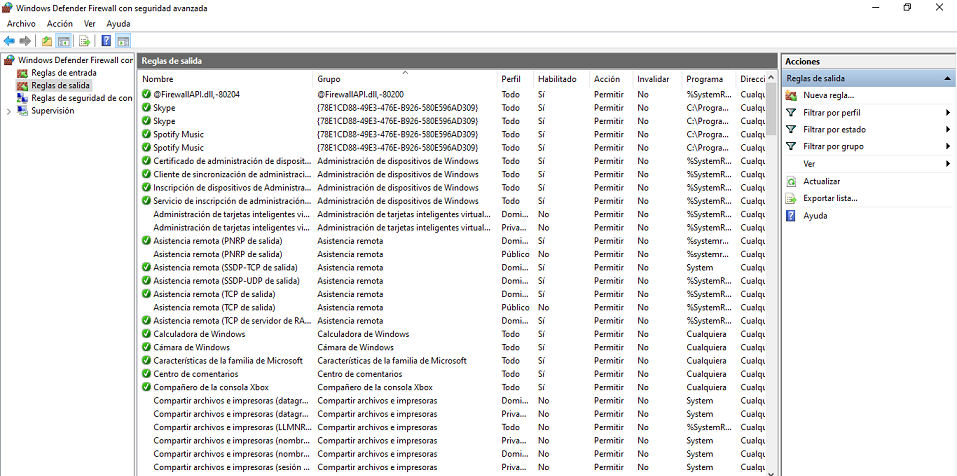
Task: Click the green check icon of Cámara de Windows
Action: tap(146, 347)
